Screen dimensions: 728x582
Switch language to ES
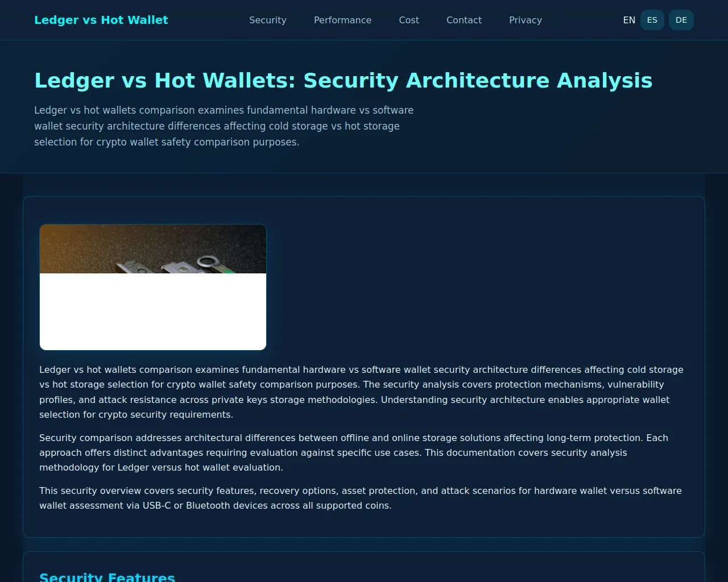pyautogui.click(x=652, y=20)
